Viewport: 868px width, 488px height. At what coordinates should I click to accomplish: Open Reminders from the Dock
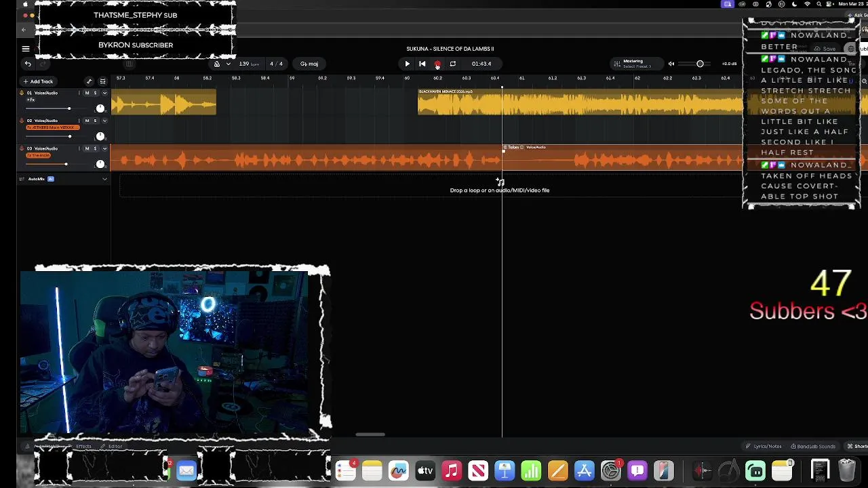coord(346,470)
